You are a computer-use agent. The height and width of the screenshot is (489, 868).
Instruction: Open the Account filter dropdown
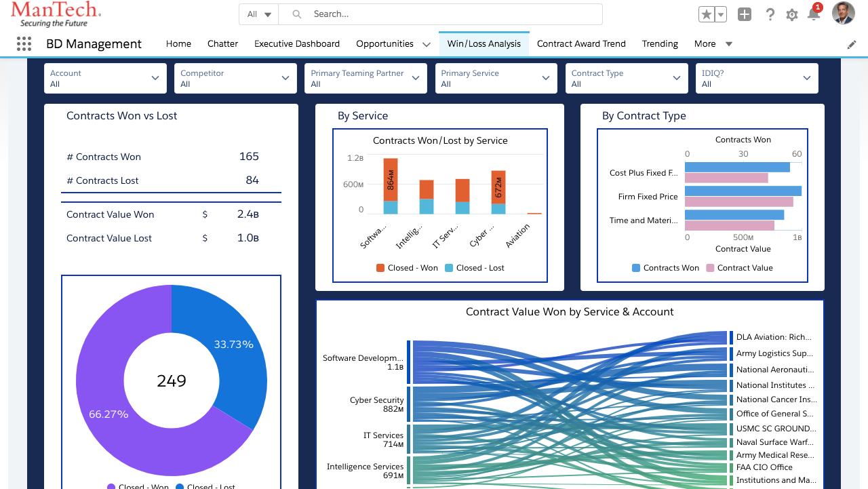click(105, 78)
